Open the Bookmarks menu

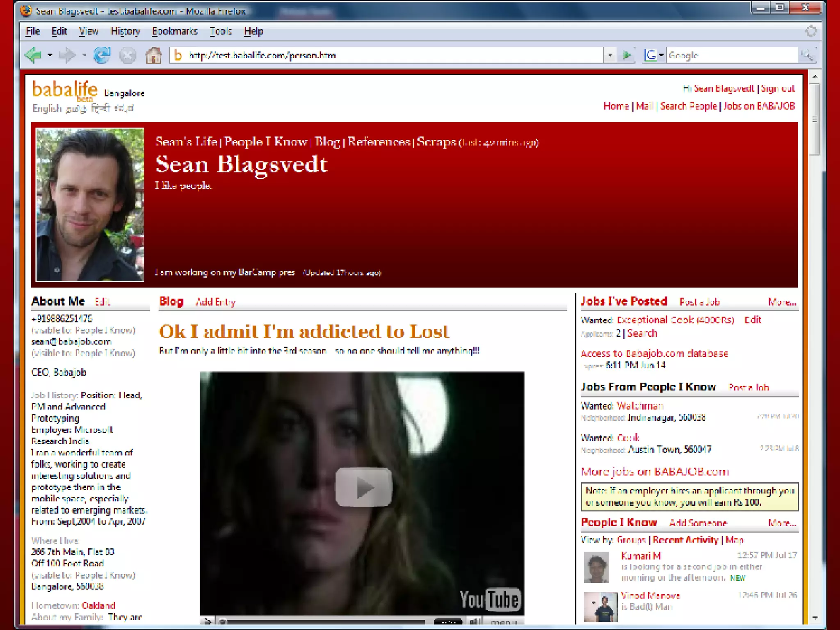pos(175,31)
